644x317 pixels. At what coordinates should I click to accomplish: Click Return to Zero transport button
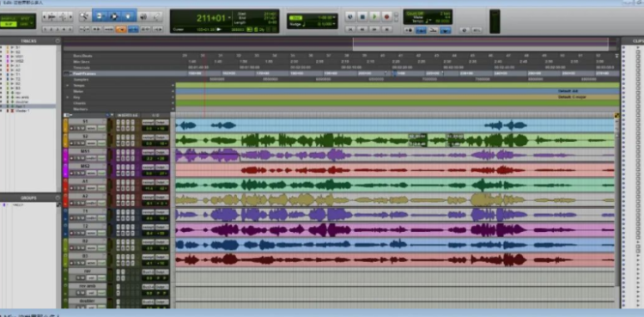[350, 29]
